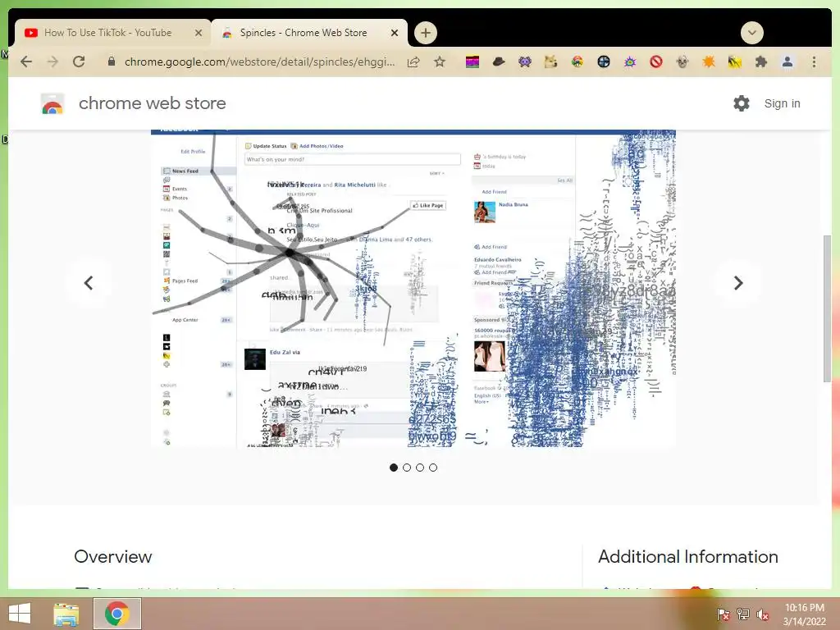
Task: Open the gray skull face extension
Action: tap(682, 62)
